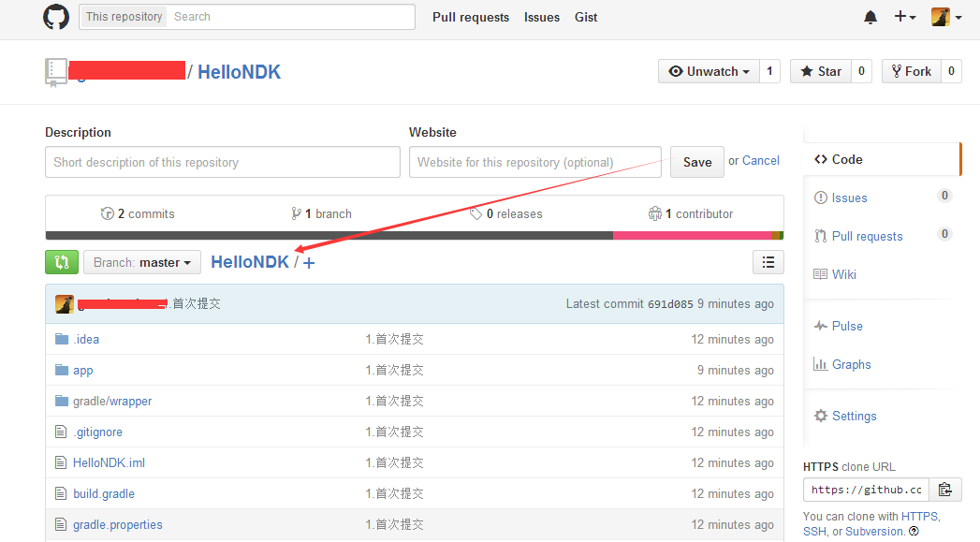Select the Pull requests sidebar tab

click(881, 236)
